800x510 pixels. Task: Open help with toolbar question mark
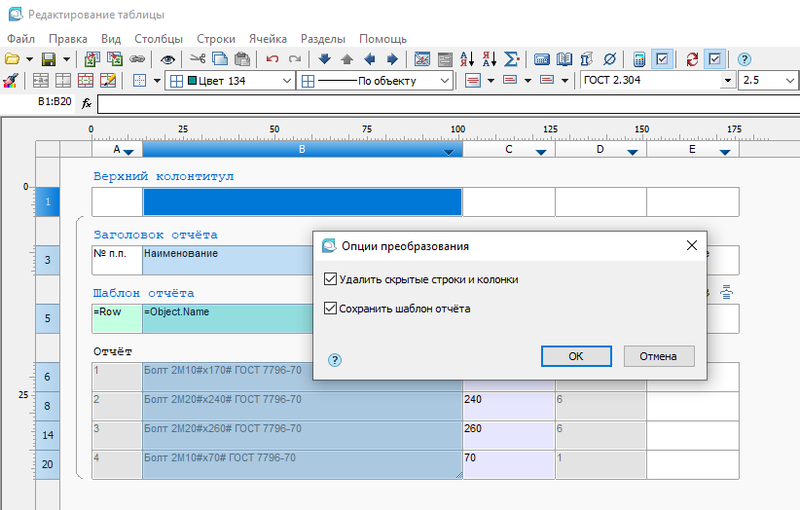point(744,59)
